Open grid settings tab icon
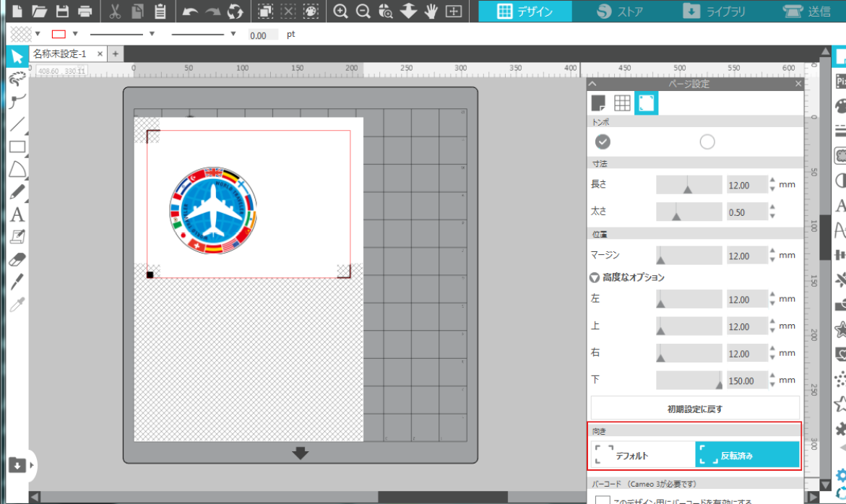 (622, 103)
